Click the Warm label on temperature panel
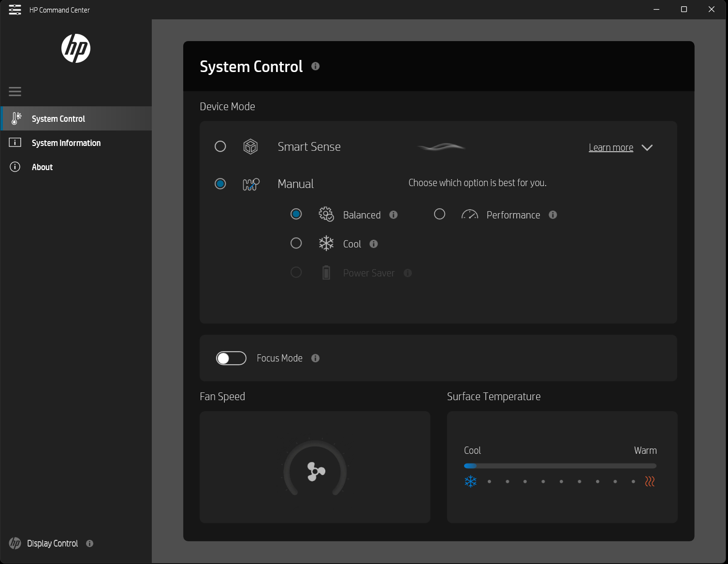Viewport: 728px width, 564px height. point(645,450)
